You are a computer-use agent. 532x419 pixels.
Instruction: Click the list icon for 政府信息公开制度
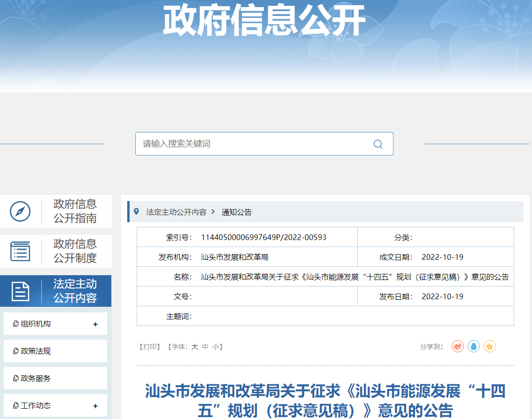pyautogui.click(x=20, y=251)
